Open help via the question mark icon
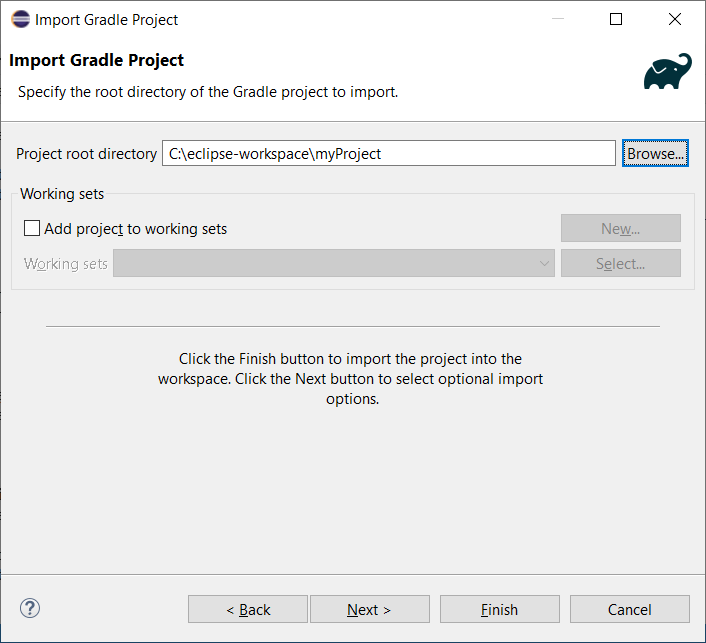This screenshot has height=643, width=706. pyautogui.click(x=29, y=608)
